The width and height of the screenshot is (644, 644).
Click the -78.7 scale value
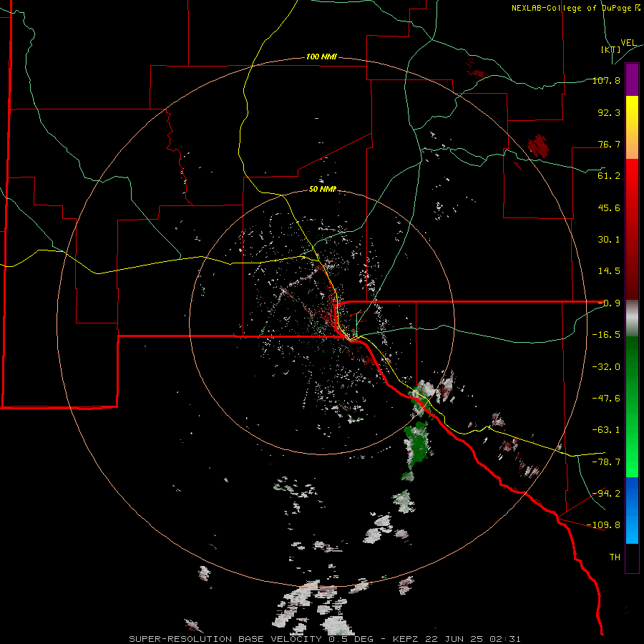pos(606,462)
